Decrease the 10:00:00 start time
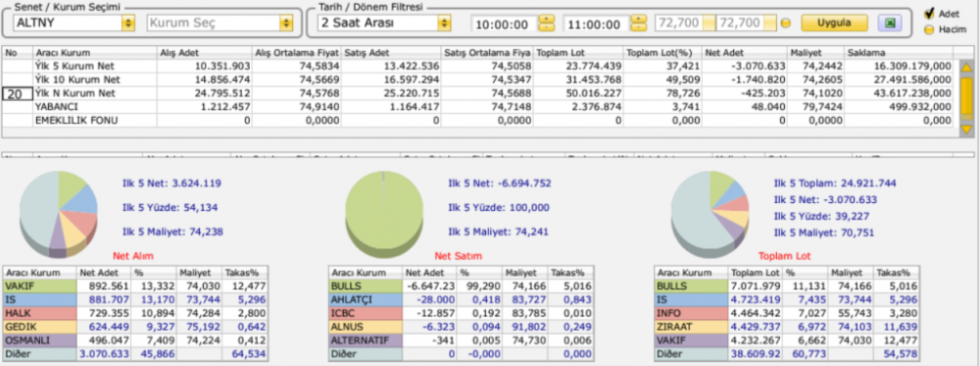Screen dimensions: 980x366 point(546,27)
